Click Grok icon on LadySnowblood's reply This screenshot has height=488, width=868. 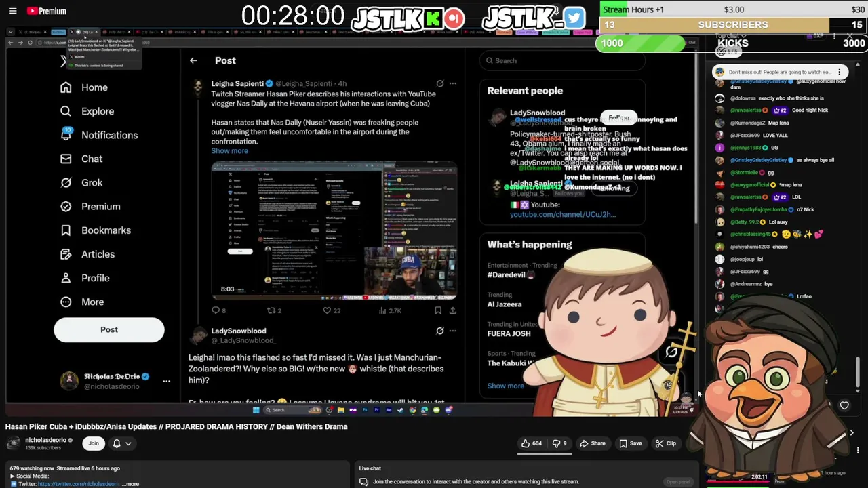[439, 331]
